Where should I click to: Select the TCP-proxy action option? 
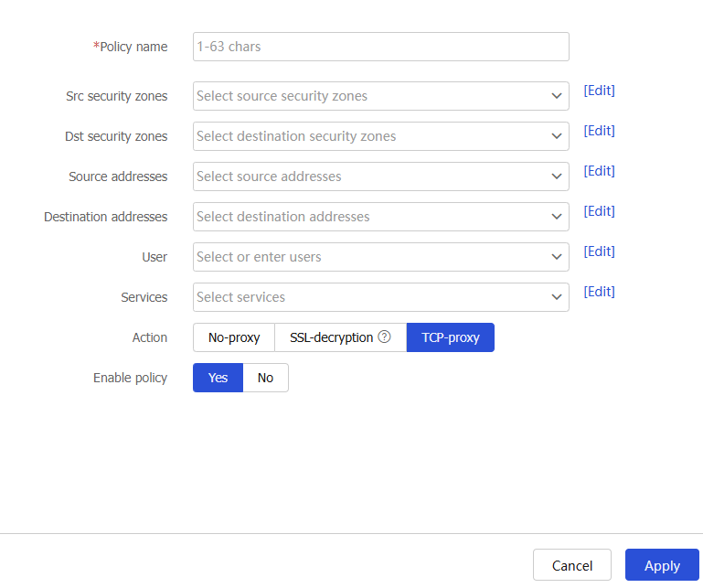click(450, 337)
